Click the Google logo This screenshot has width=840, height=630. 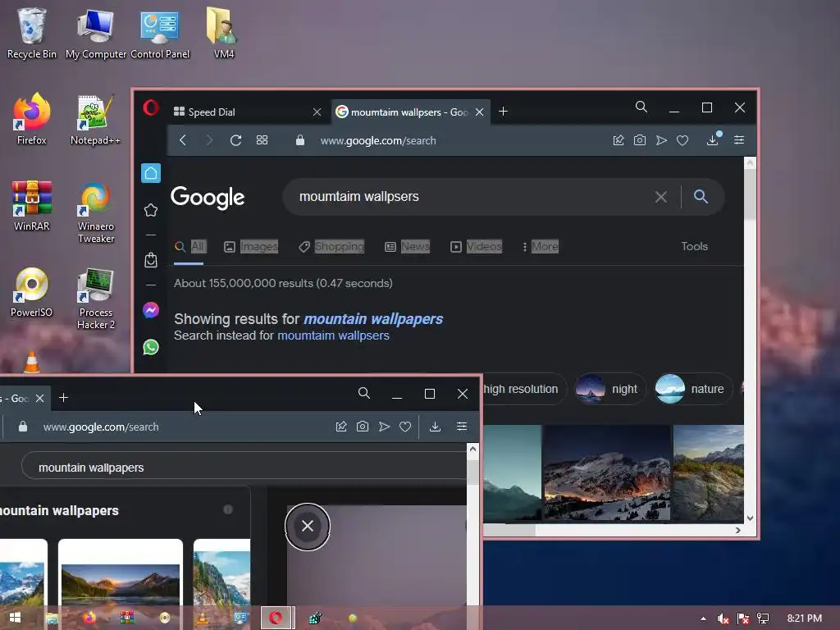pyautogui.click(x=208, y=198)
